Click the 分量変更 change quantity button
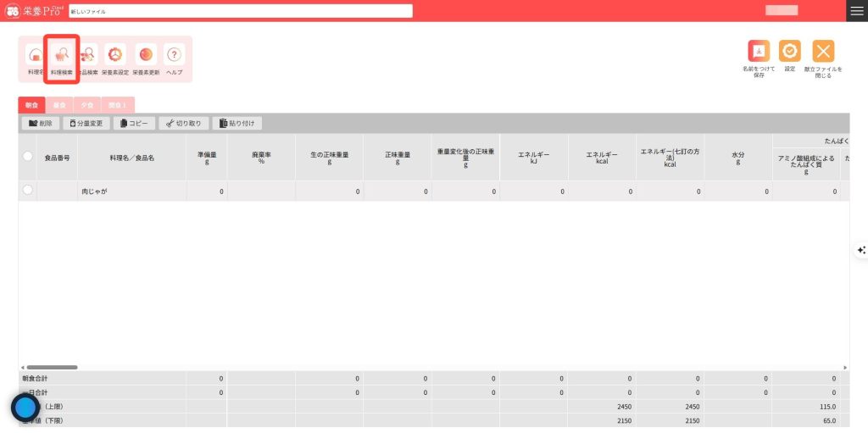 [86, 123]
